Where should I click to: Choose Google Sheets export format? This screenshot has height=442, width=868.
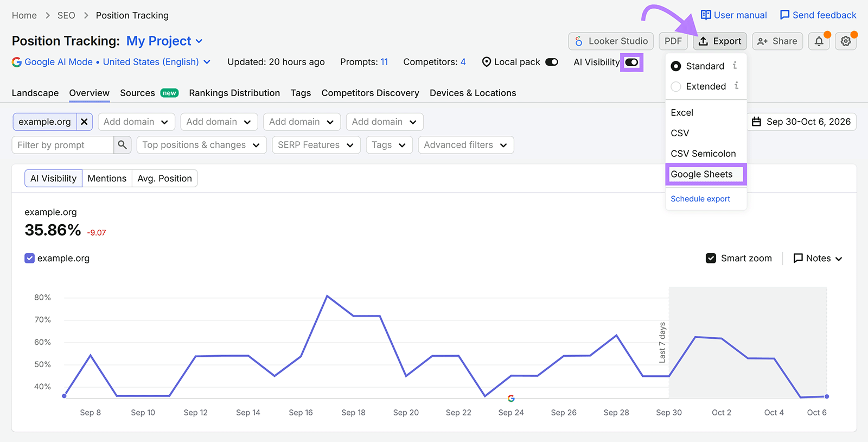point(706,174)
